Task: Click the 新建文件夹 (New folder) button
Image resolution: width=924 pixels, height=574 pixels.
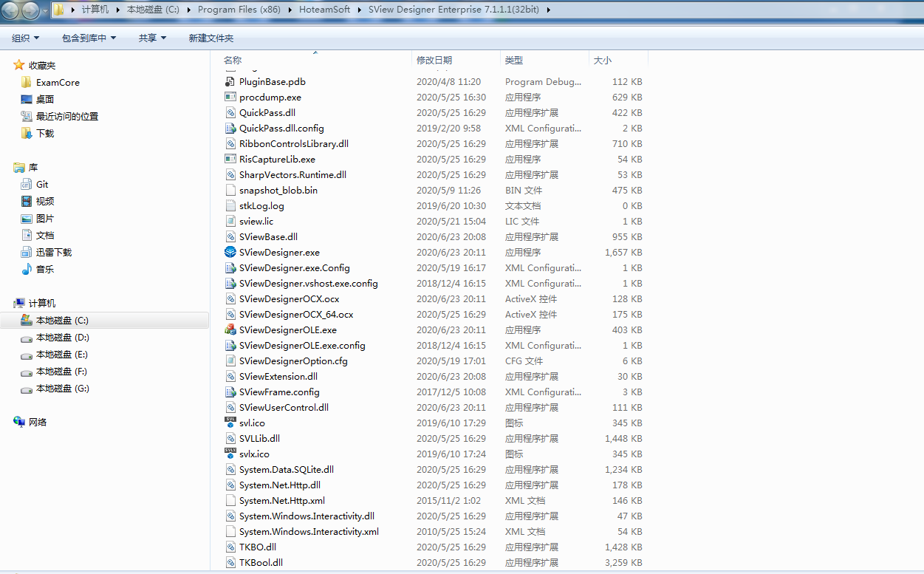Action: coord(211,38)
